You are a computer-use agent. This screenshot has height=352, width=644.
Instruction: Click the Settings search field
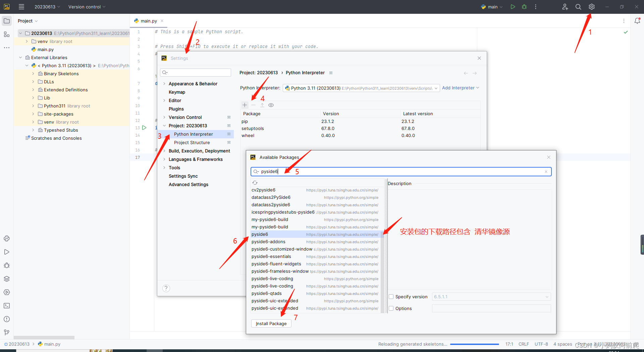pos(196,73)
